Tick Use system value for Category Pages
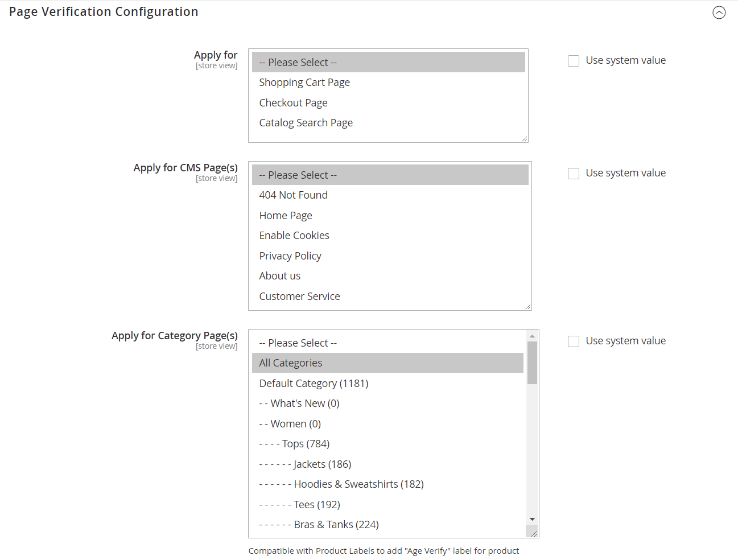This screenshot has height=560, width=738. click(x=574, y=341)
